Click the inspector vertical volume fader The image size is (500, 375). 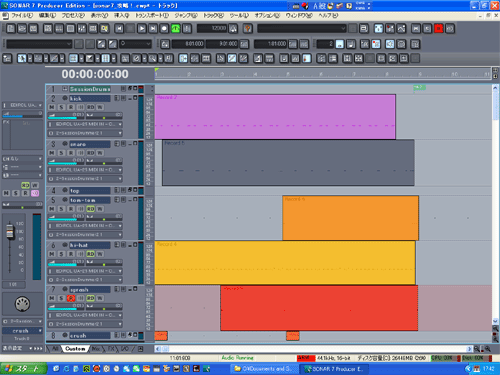[10, 231]
